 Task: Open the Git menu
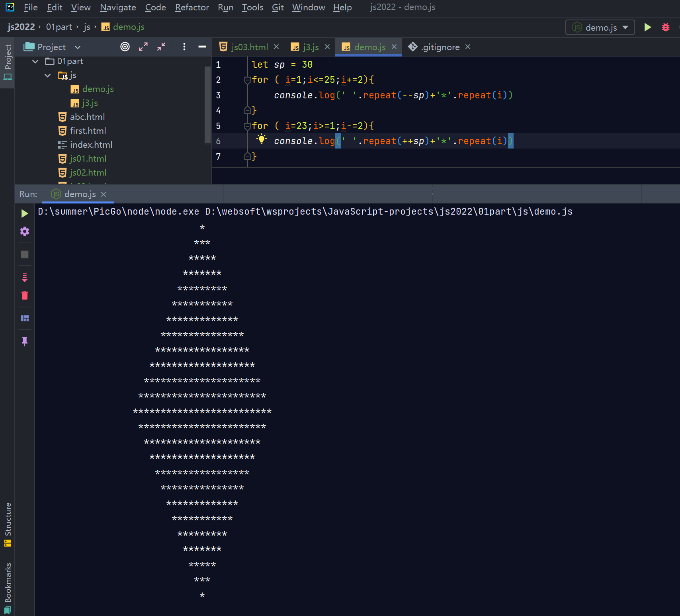[x=277, y=7]
